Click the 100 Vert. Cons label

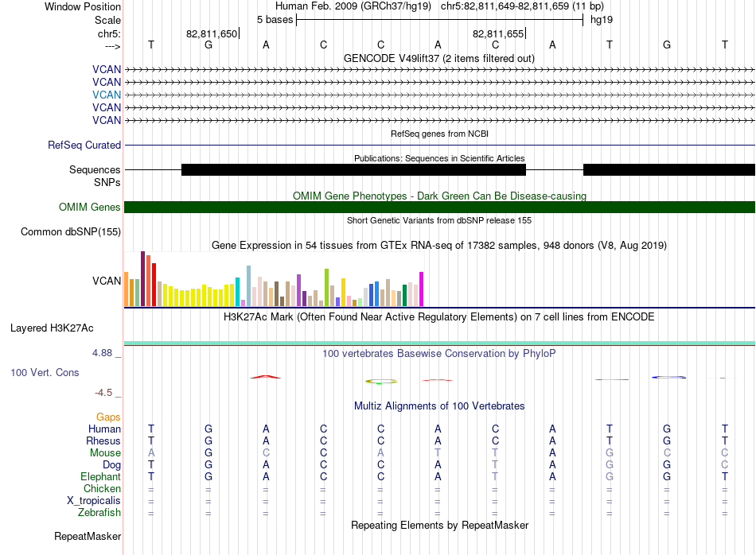coord(45,372)
